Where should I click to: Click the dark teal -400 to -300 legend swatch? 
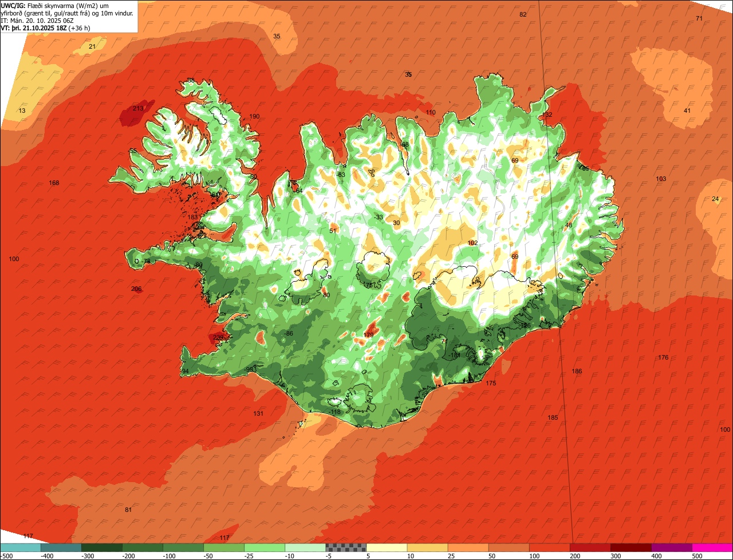(61, 547)
